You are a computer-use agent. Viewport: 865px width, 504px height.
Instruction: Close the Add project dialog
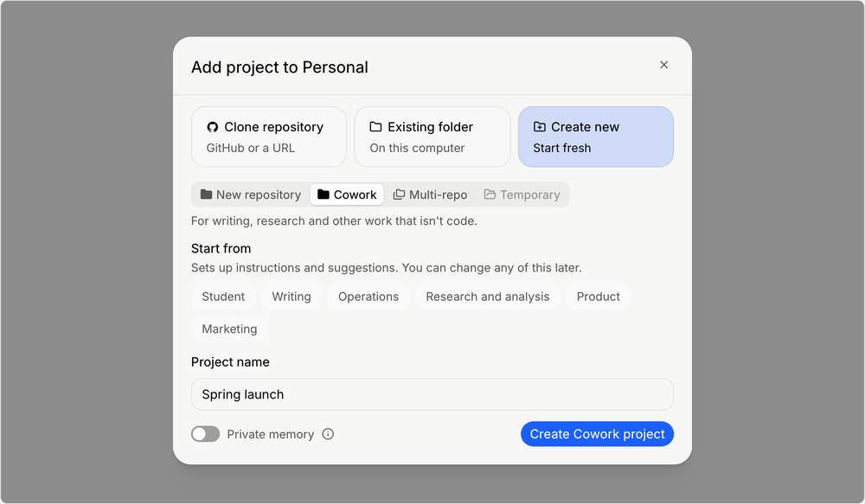coord(664,65)
